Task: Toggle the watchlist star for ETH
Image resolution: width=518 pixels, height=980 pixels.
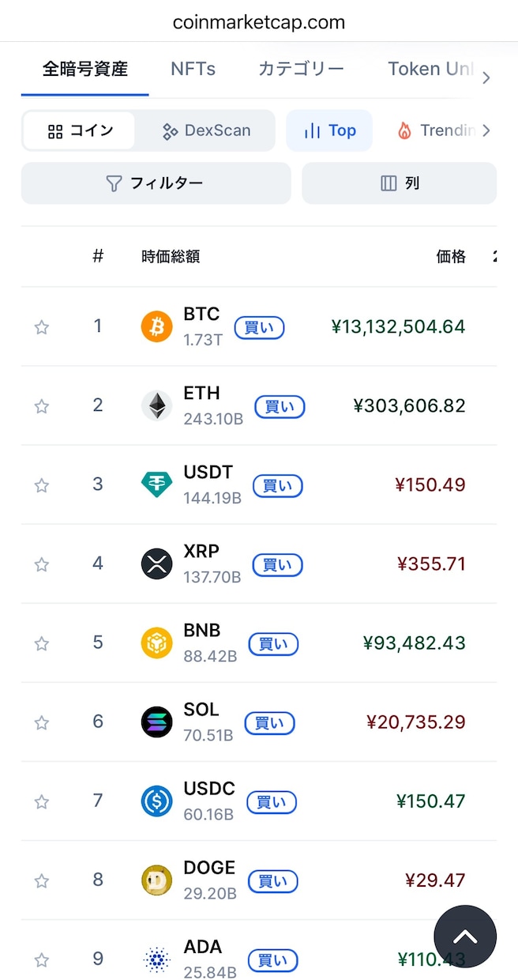Action: click(x=42, y=406)
